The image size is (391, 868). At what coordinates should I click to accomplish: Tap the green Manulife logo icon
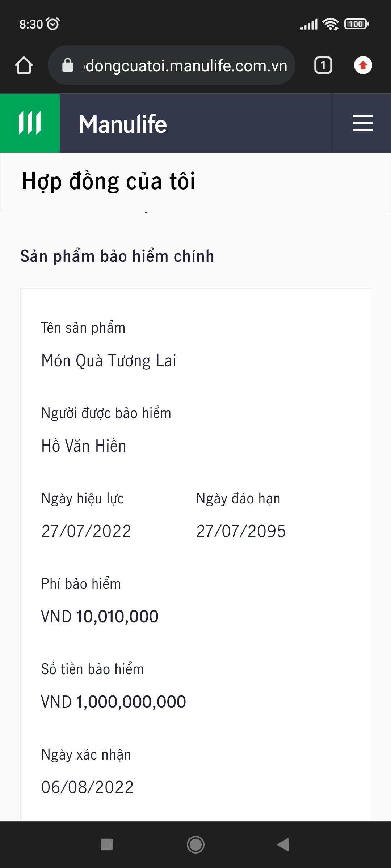30,123
